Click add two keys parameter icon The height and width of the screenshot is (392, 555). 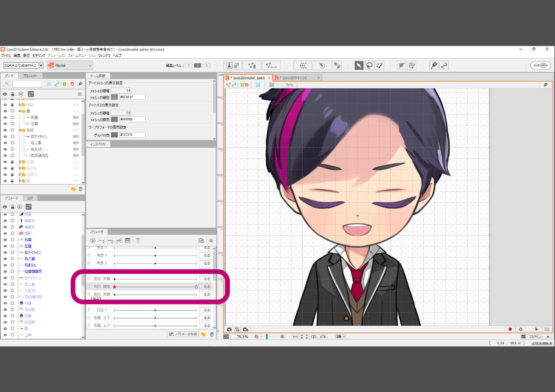click(x=102, y=240)
